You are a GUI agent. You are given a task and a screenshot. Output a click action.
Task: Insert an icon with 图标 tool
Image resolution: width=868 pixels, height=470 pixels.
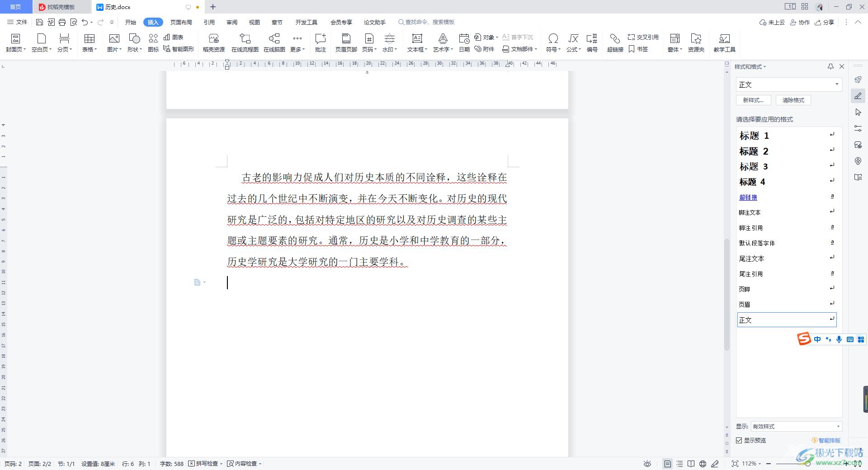pyautogui.click(x=153, y=43)
